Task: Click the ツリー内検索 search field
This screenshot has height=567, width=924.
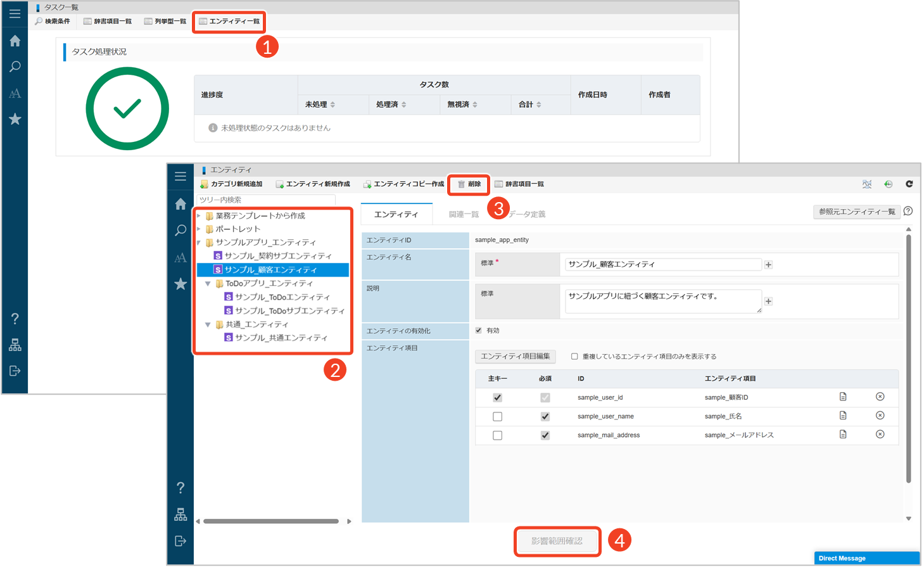Action: click(x=256, y=200)
